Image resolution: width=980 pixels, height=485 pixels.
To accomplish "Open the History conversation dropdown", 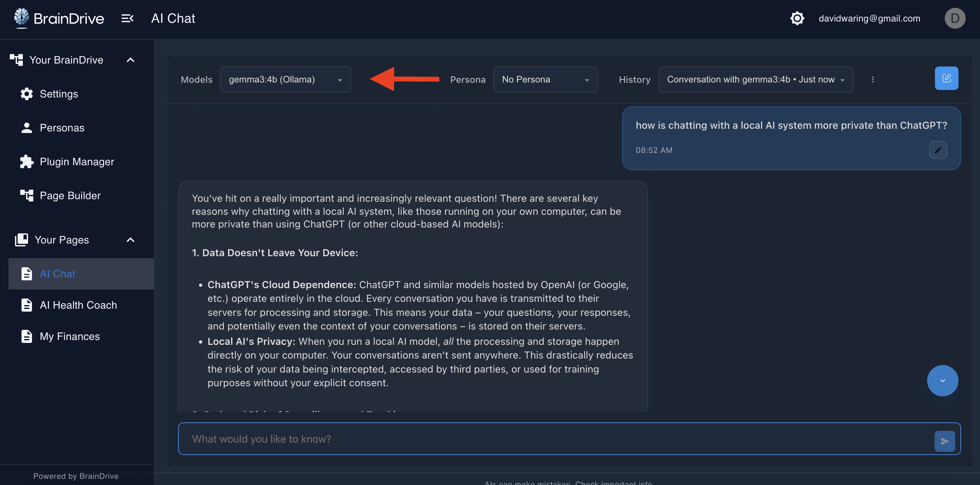I will pos(755,80).
